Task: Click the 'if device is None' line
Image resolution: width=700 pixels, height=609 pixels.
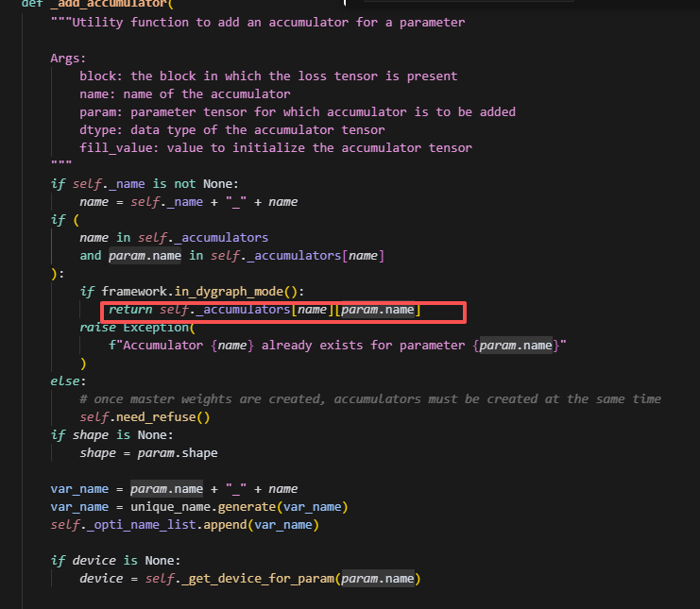Action: coord(115,561)
